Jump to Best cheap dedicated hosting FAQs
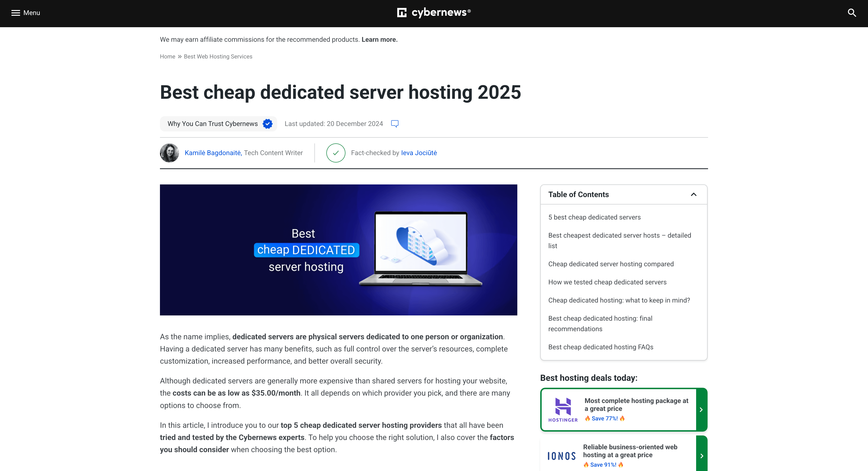The height and width of the screenshot is (471, 868). point(600,347)
